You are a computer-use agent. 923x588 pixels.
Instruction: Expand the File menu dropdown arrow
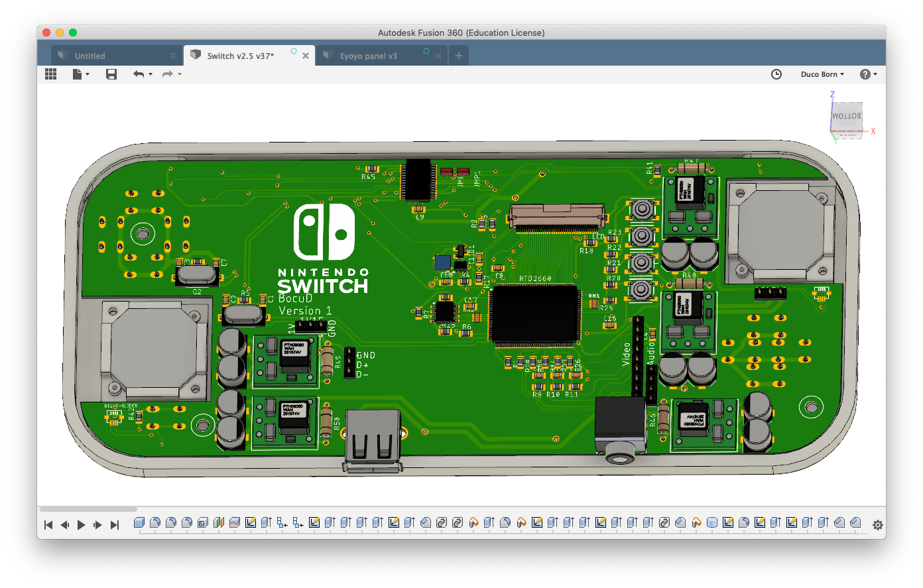click(88, 75)
